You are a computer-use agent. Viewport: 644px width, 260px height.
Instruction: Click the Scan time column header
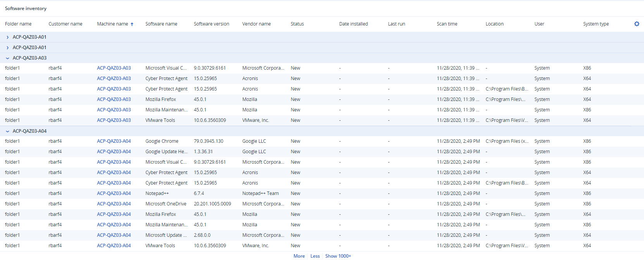coord(447,24)
